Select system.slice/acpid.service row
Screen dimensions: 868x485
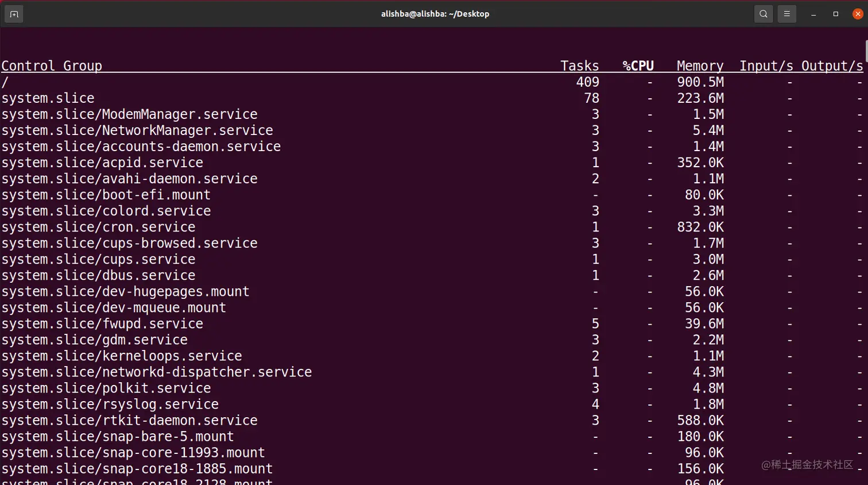point(432,163)
